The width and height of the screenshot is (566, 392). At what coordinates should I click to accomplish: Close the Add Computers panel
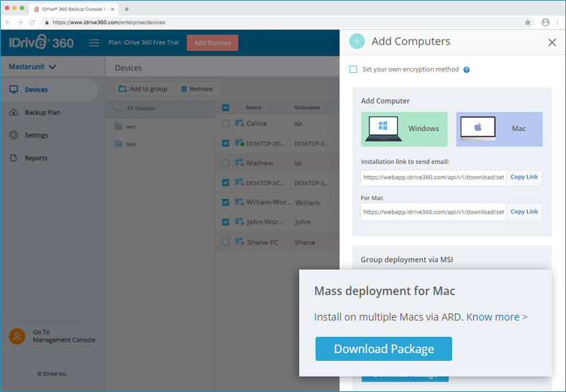pyautogui.click(x=552, y=42)
